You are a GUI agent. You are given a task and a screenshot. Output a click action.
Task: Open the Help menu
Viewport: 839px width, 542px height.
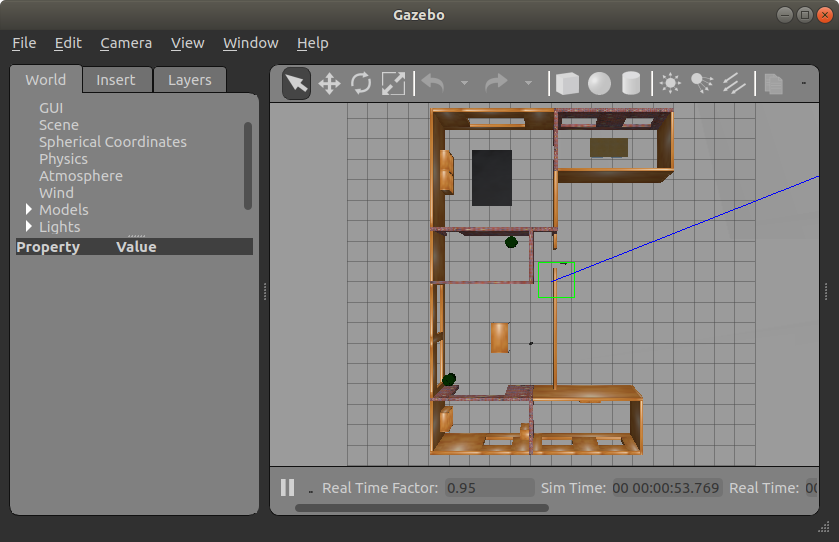[312, 43]
